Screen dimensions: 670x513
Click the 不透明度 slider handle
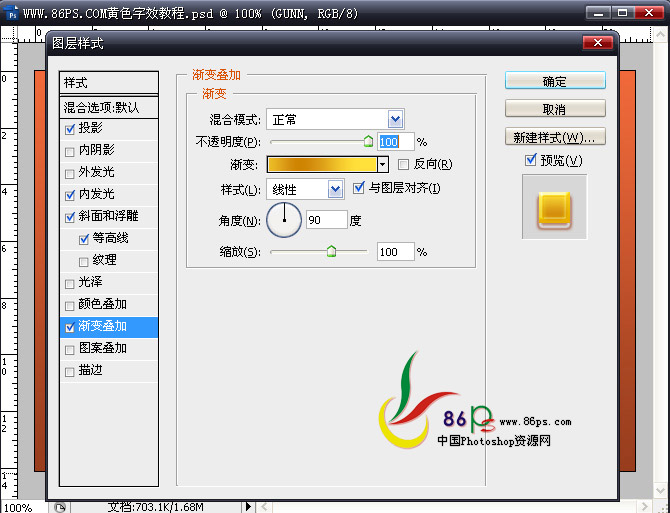368,141
